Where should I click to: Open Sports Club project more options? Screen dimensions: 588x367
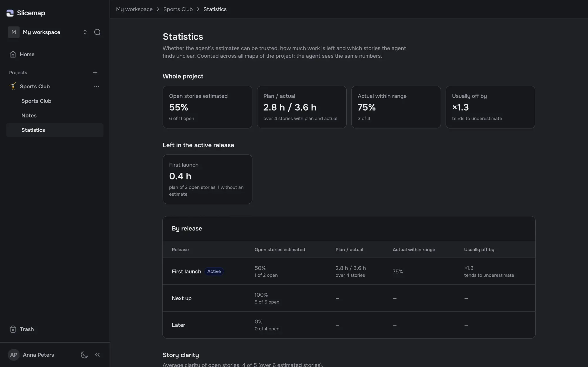96,87
